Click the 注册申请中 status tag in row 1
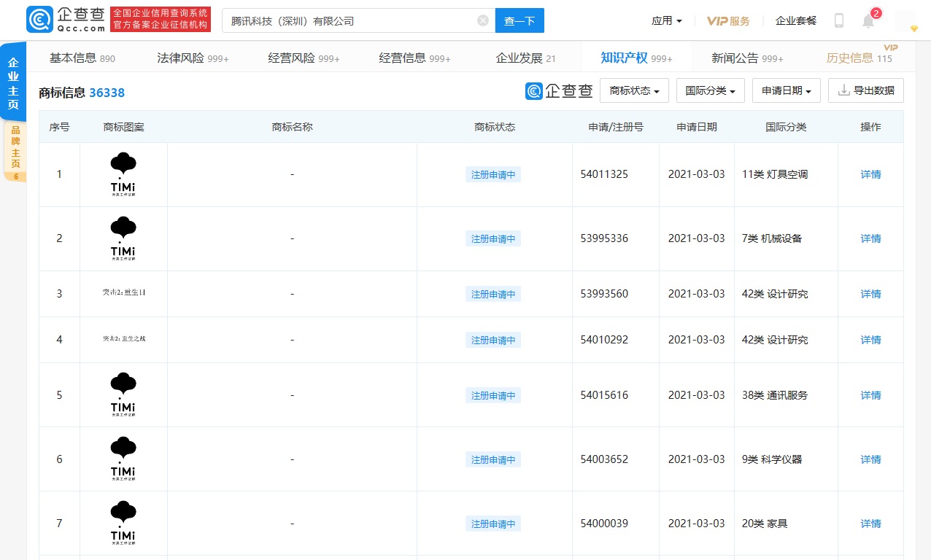Viewport: 931px width, 560px height. (x=493, y=174)
